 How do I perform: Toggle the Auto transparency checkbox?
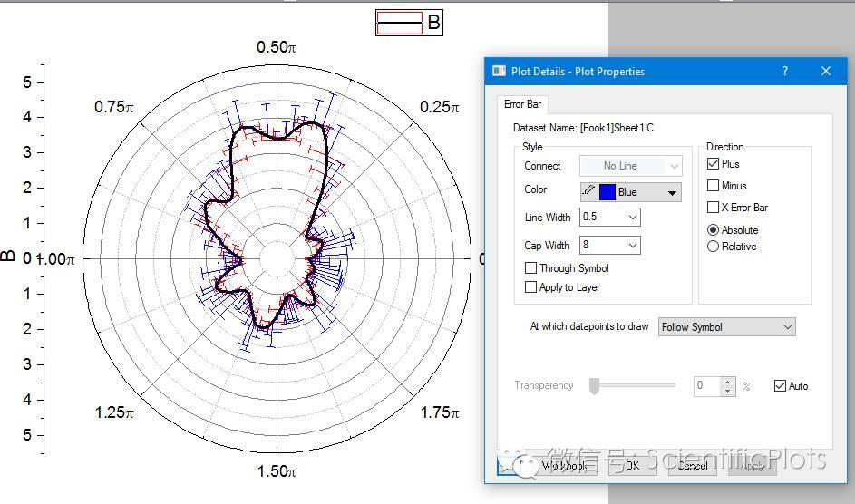pyautogui.click(x=780, y=386)
